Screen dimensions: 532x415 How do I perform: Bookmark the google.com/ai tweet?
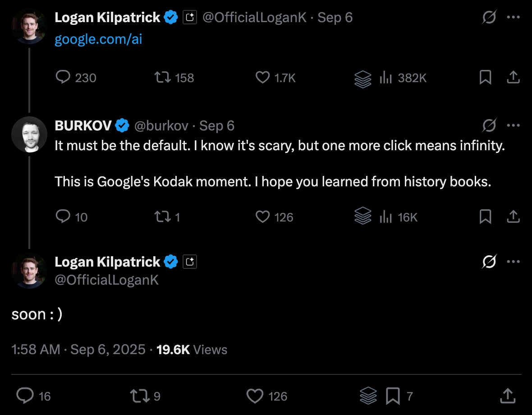click(485, 78)
